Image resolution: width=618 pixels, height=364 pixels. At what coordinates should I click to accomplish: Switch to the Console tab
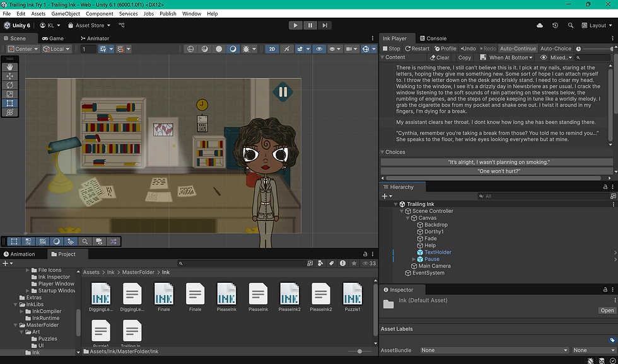[433, 38]
